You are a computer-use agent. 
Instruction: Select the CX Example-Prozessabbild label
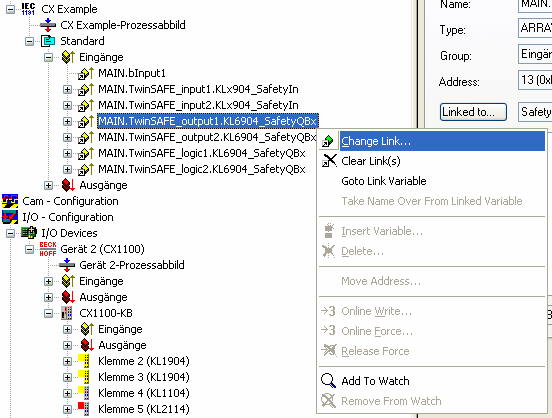tap(123, 25)
